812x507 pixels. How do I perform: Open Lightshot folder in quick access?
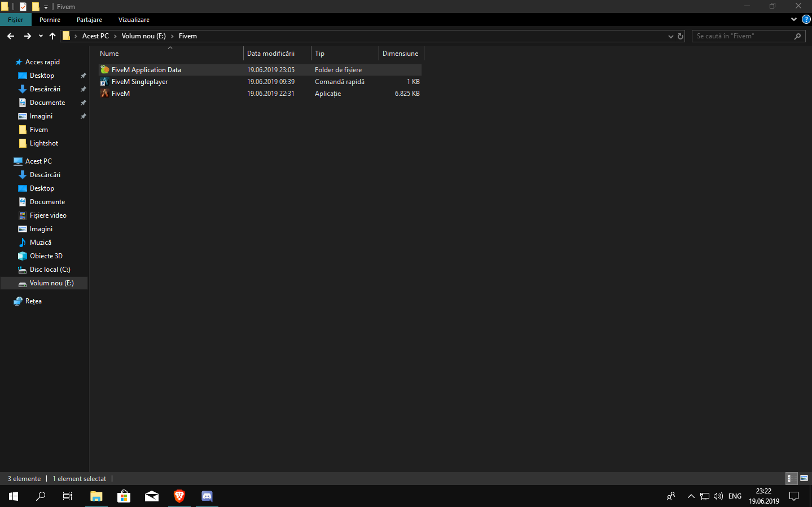(x=44, y=143)
